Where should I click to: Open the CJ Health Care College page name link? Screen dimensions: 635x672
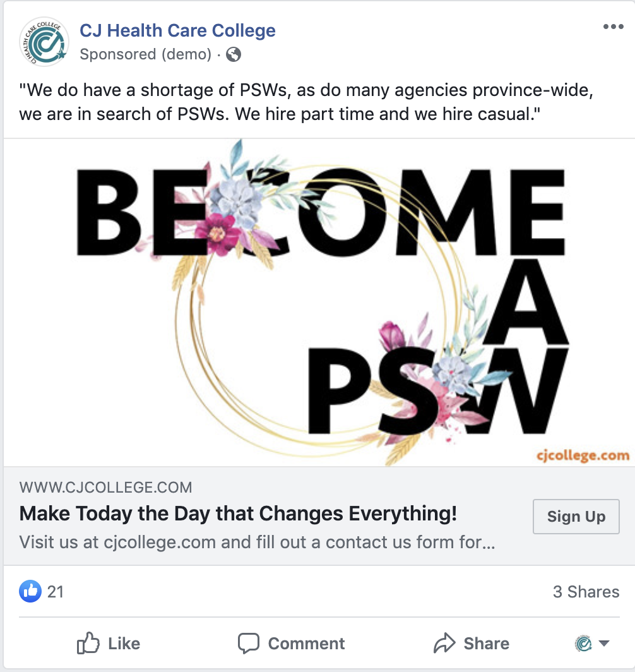tap(178, 30)
